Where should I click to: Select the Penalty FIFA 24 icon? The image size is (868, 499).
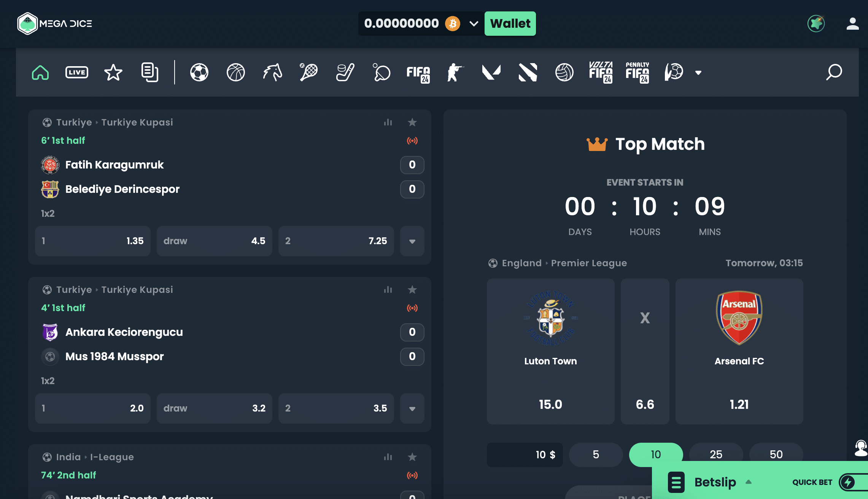tap(637, 72)
